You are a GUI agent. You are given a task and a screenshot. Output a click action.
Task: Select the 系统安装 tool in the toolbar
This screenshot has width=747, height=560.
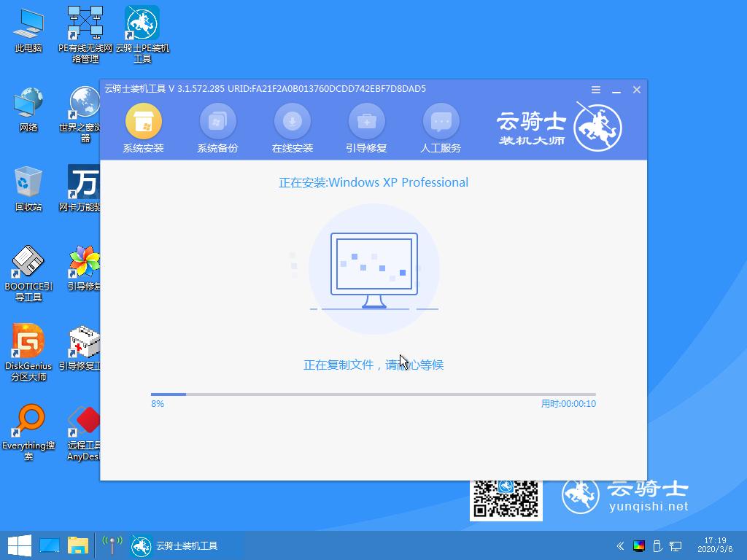(x=143, y=128)
